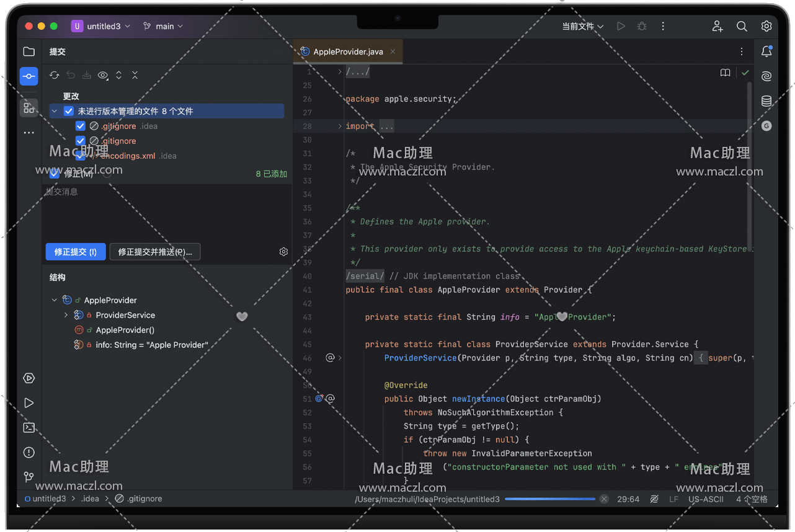Toggle the Amend commit checkbox
795x532 pixels.
pos(55,174)
